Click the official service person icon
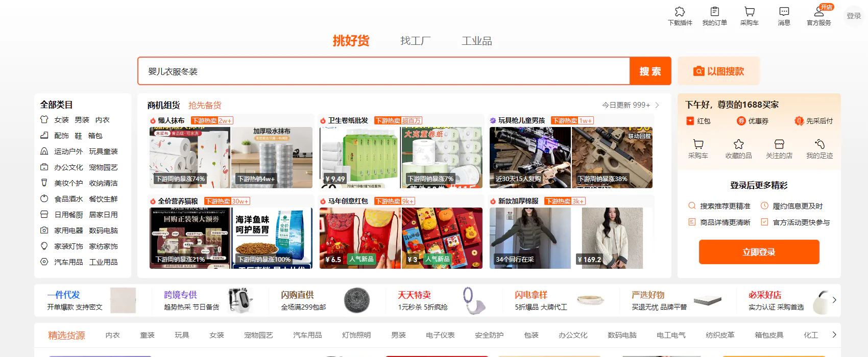 click(818, 12)
